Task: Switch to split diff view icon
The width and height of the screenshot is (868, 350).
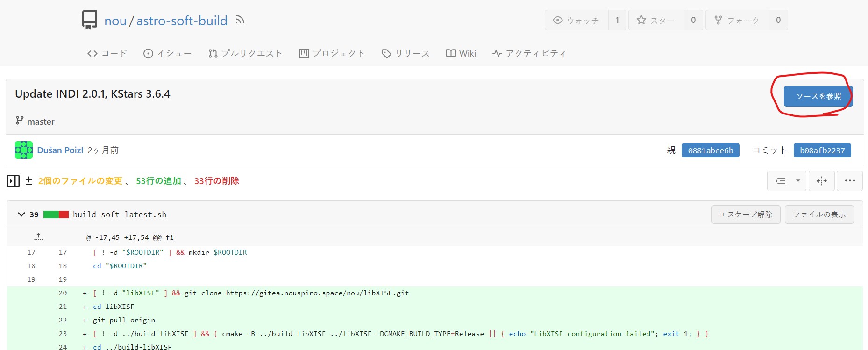Action: click(x=821, y=181)
